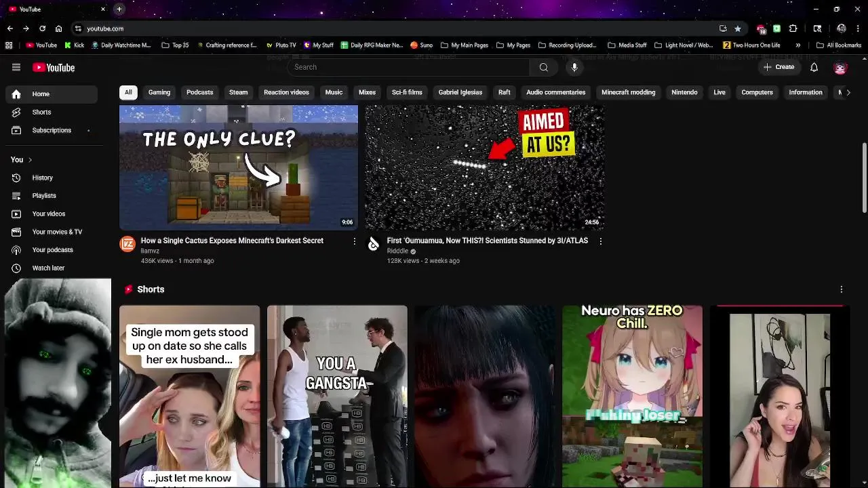Open Your movies & TV
This screenshot has height=488, width=868.
51,232
